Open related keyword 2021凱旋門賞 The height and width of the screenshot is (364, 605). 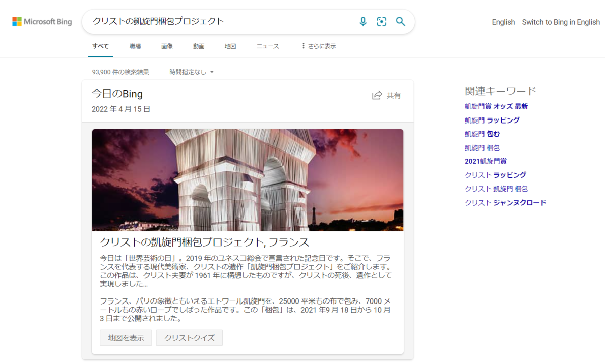(486, 161)
